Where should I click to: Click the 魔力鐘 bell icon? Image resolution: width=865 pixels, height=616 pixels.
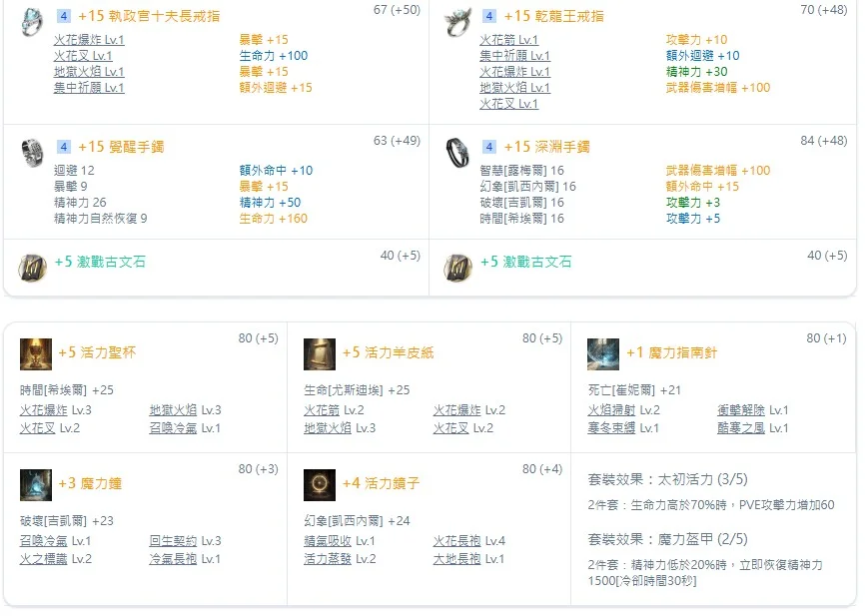[x=36, y=485]
